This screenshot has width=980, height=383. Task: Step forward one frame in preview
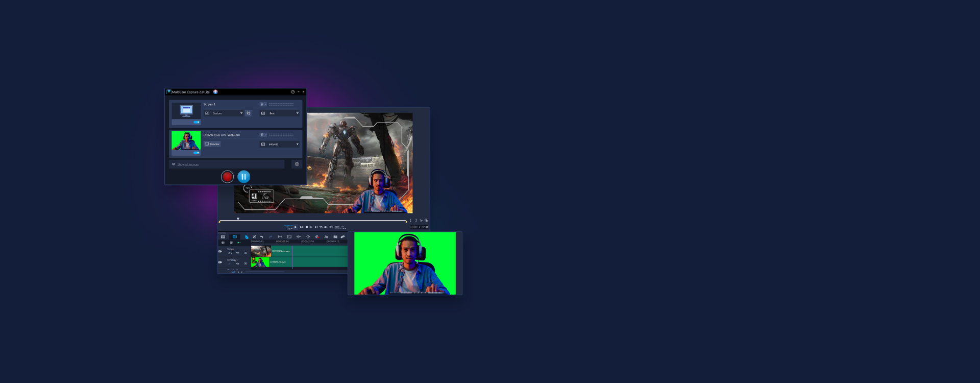pos(311,227)
